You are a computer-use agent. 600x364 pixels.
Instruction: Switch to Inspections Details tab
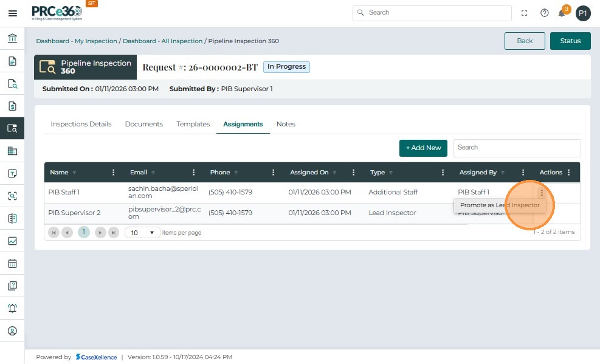point(81,124)
